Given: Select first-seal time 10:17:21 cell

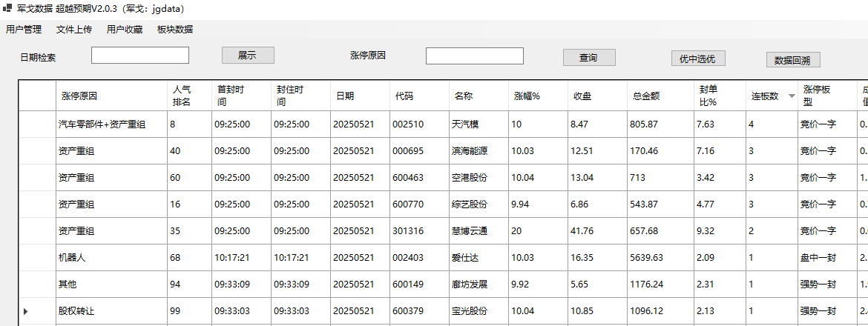Looking at the screenshot, I should [241, 258].
